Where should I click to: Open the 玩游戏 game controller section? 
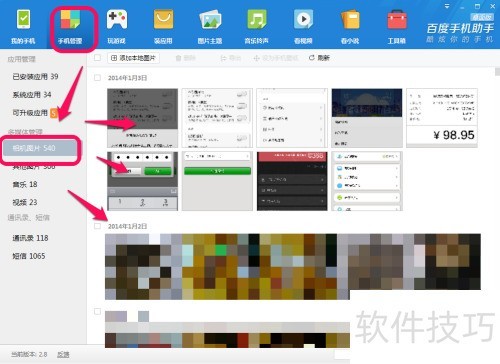tap(116, 27)
